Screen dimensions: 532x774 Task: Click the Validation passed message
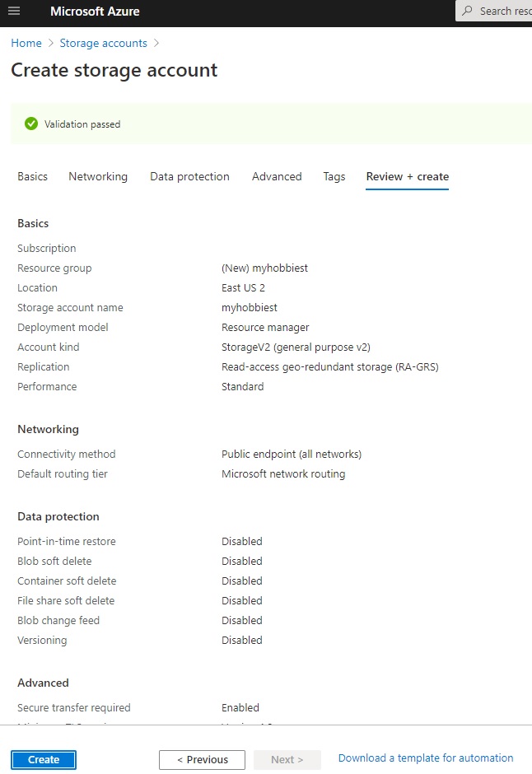[82, 124]
